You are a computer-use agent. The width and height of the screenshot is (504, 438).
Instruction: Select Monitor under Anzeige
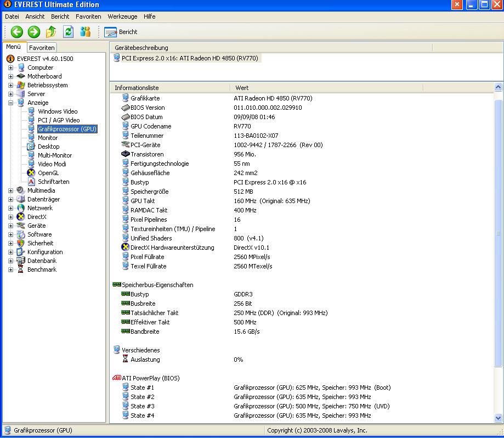click(x=48, y=138)
